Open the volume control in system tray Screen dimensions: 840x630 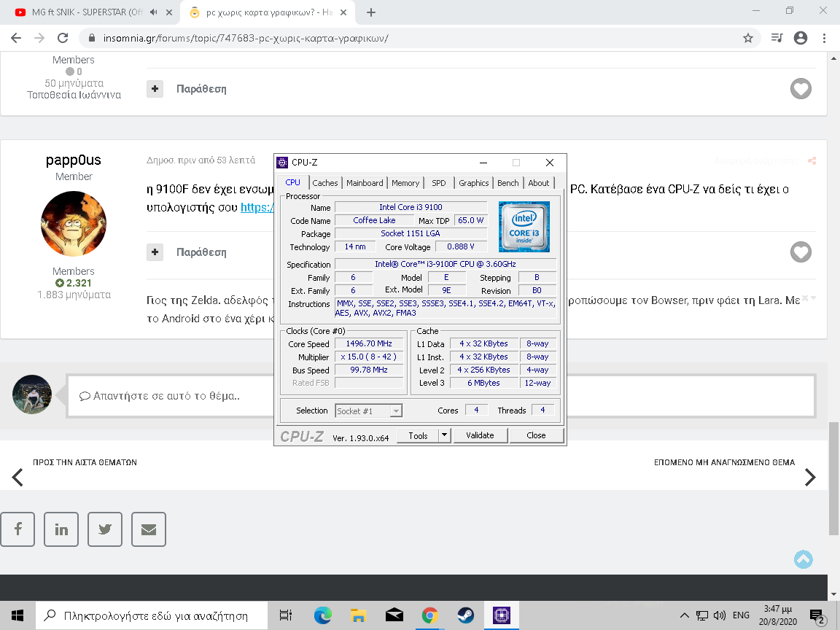[x=720, y=615]
